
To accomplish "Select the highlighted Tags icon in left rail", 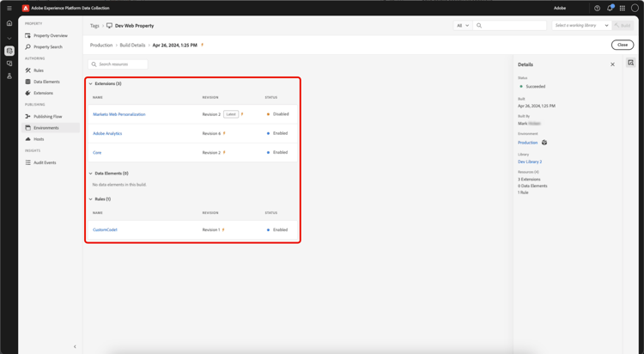I will [x=9, y=51].
